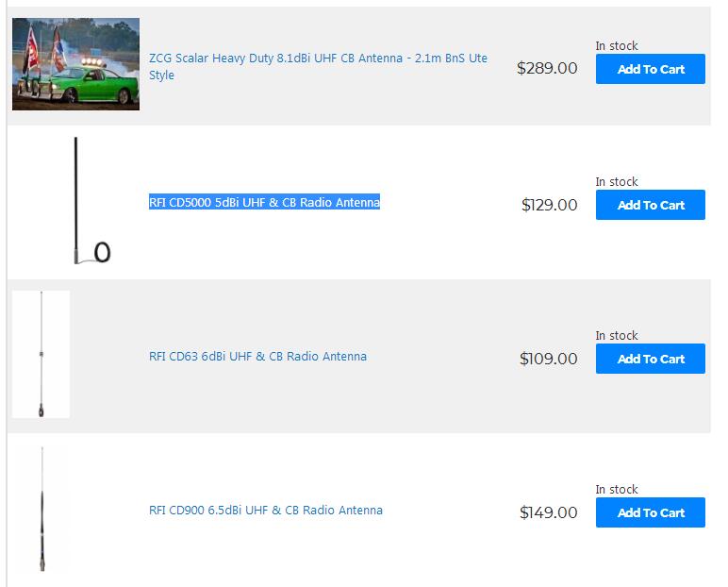Visit the RFI CD900 6.5dBi antenna link

point(266,510)
